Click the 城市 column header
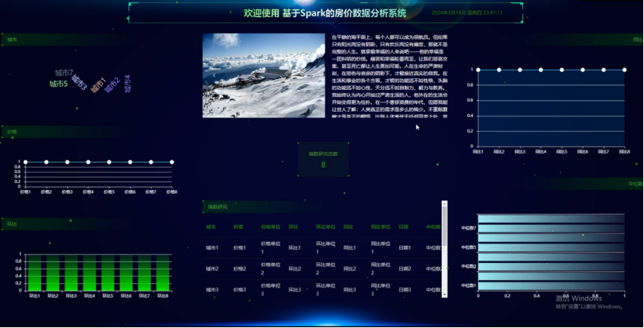 click(211, 227)
